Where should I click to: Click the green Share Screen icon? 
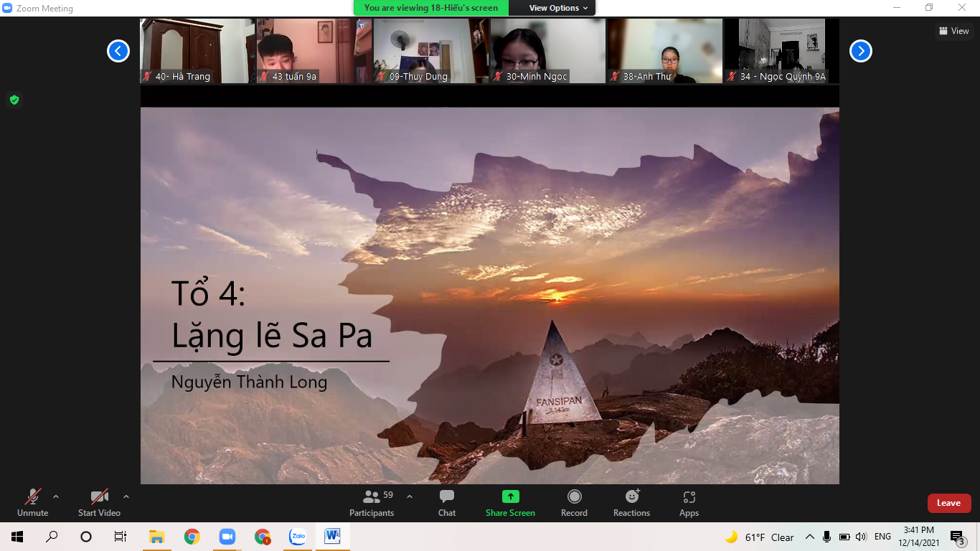click(510, 496)
